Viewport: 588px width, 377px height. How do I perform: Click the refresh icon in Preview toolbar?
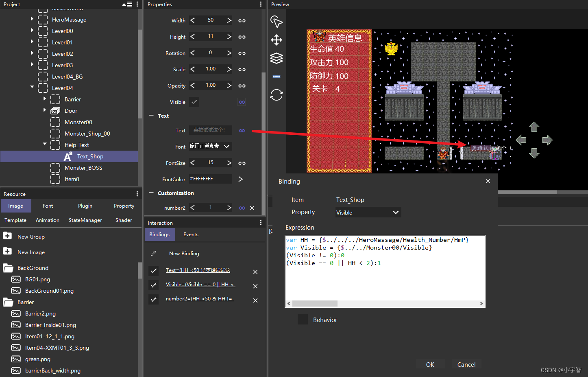tap(277, 95)
